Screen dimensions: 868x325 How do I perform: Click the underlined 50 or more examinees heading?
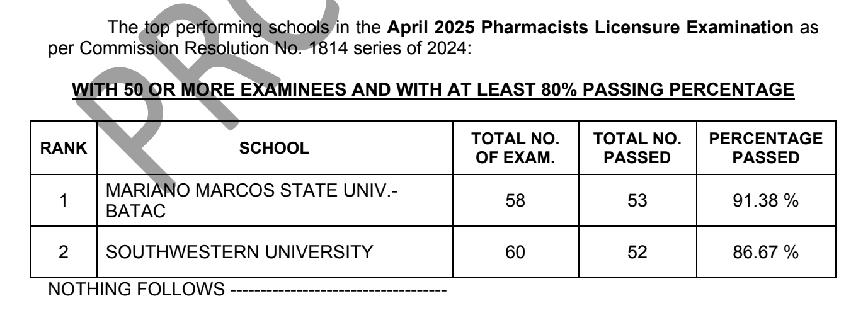coord(434,89)
